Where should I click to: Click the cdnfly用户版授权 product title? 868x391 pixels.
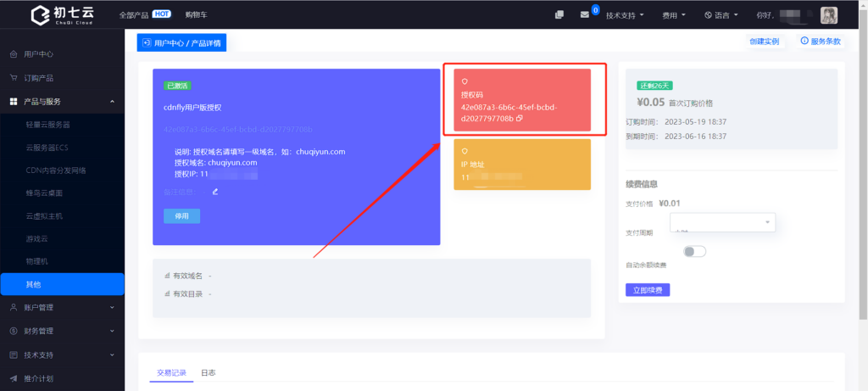click(x=192, y=108)
